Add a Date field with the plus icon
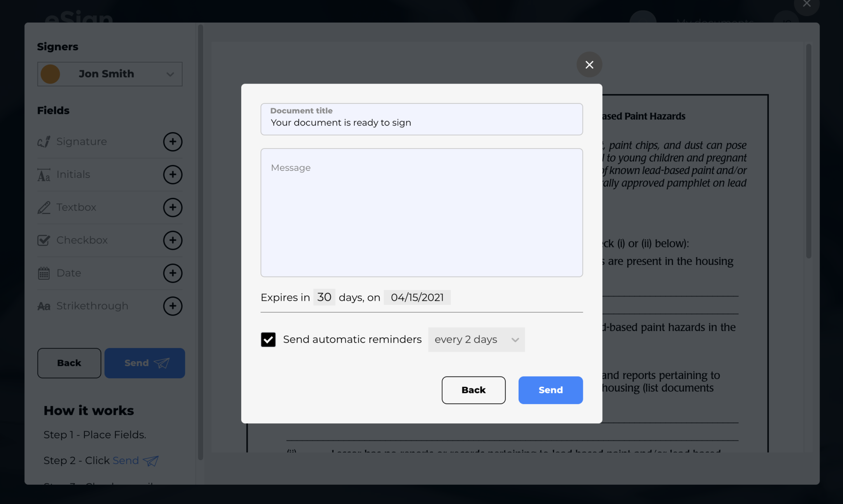The height and width of the screenshot is (504, 843). pos(172,273)
